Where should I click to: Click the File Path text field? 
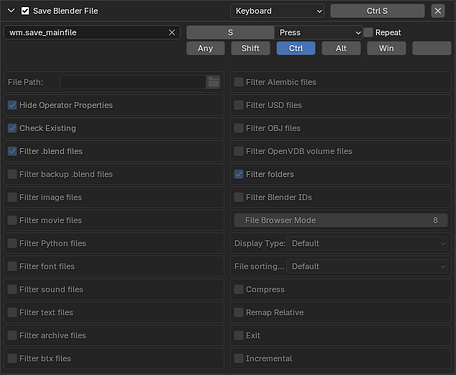133,82
